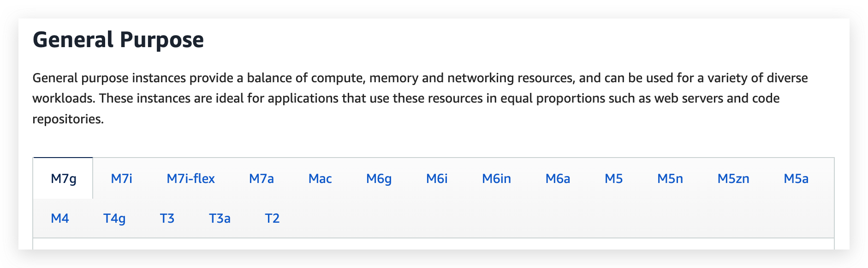Switch to the T4g tab
This screenshot has height=268, width=868.
[114, 219]
